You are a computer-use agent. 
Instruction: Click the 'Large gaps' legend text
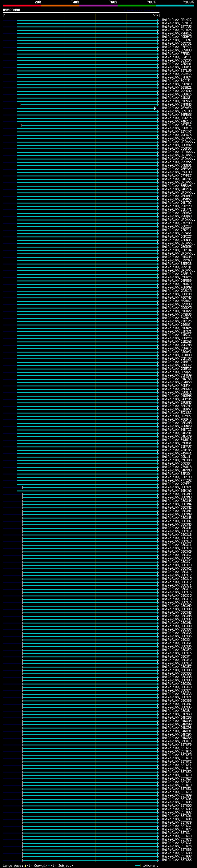coord(13,866)
